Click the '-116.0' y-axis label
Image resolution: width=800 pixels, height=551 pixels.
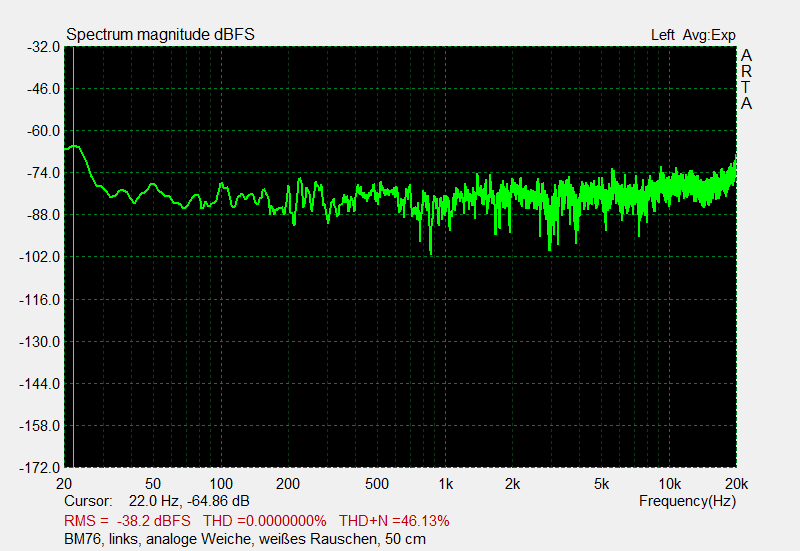coord(40,300)
